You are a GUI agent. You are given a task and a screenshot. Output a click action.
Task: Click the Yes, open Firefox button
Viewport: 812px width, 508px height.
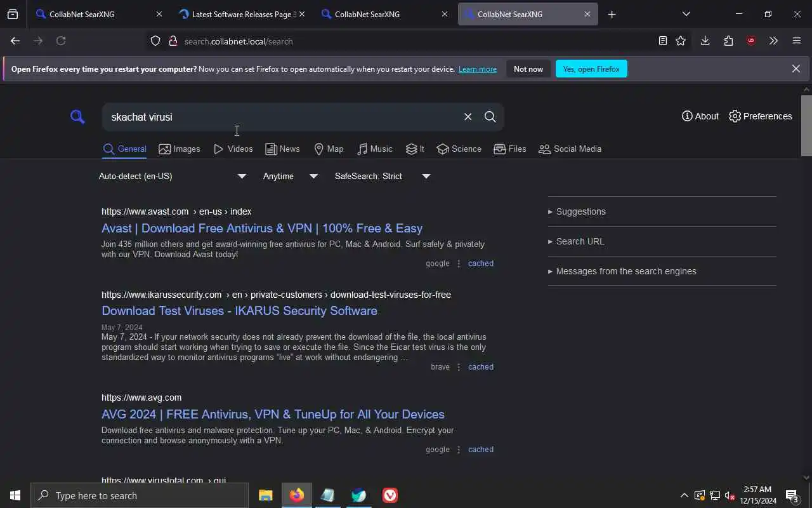[591, 69]
